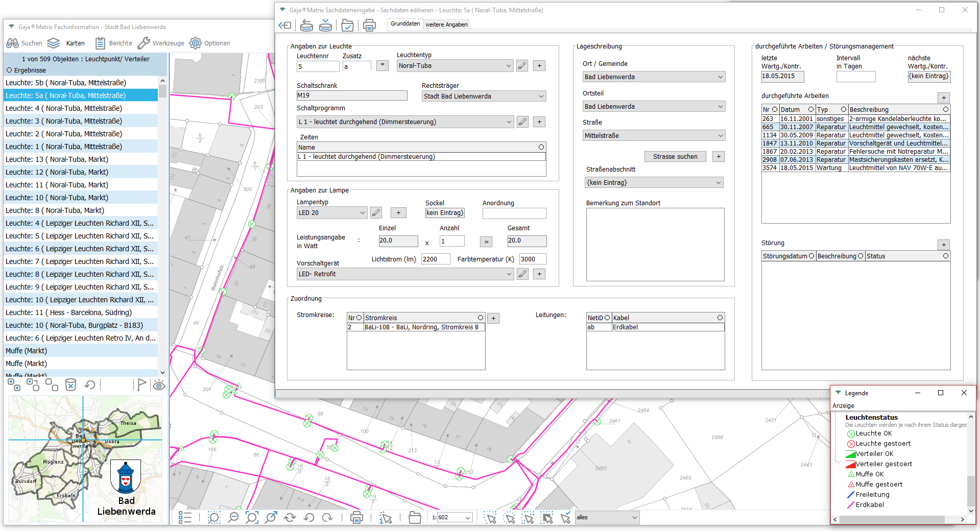Toggle the eye visibility icon under results list
Screen dimensions: 980x531
(x=159, y=385)
